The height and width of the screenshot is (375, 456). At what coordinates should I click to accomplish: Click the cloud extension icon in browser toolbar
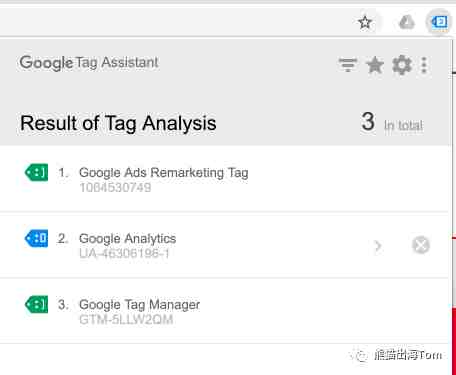point(407,22)
